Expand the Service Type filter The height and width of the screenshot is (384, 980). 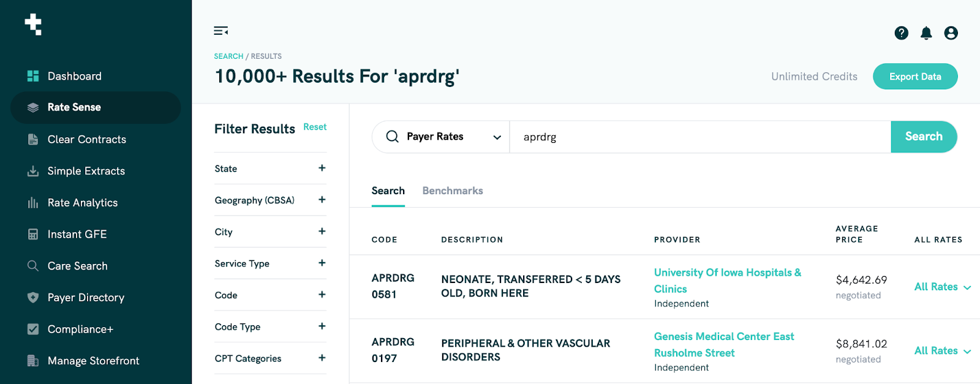pos(322,263)
